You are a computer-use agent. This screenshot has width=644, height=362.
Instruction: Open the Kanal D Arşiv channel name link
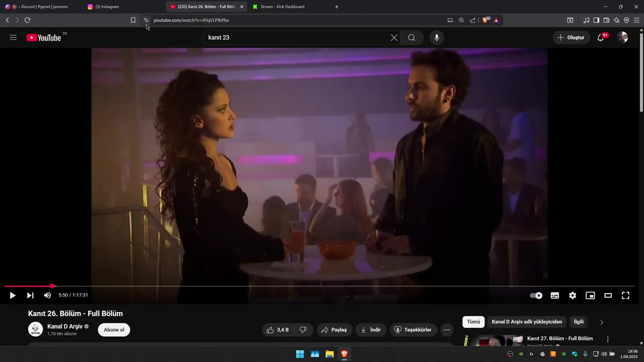(65, 326)
